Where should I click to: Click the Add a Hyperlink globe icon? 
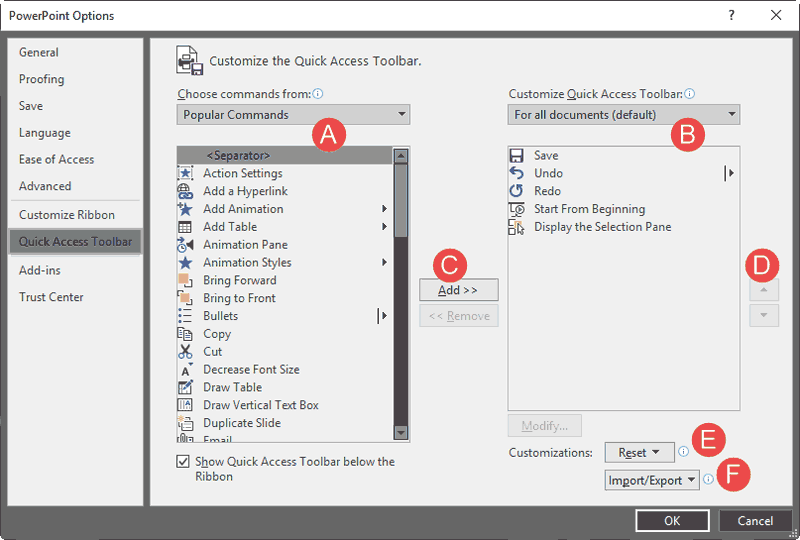pos(185,191)
